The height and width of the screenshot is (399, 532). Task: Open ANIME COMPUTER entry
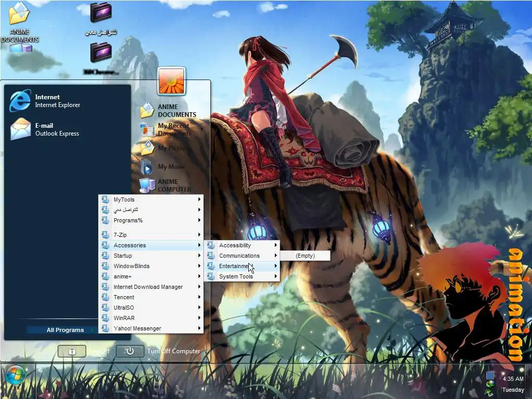166,185
